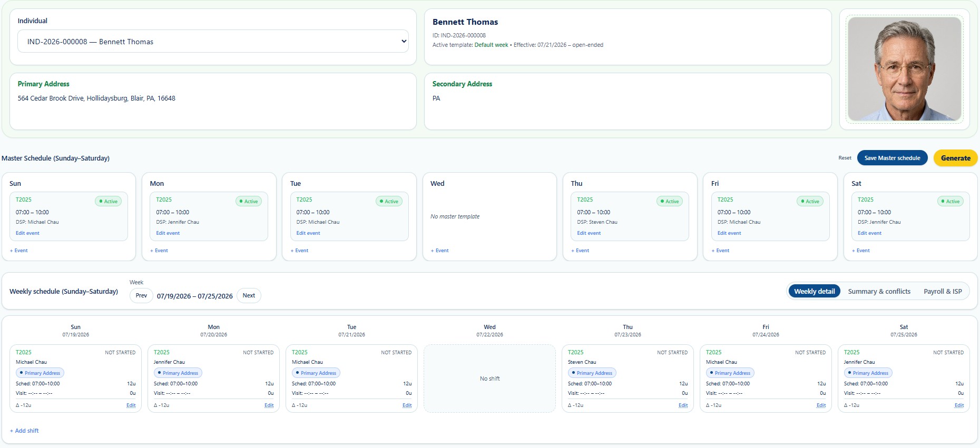
Task: Edit event in Sun master card
Action: [x=27, y=233]
